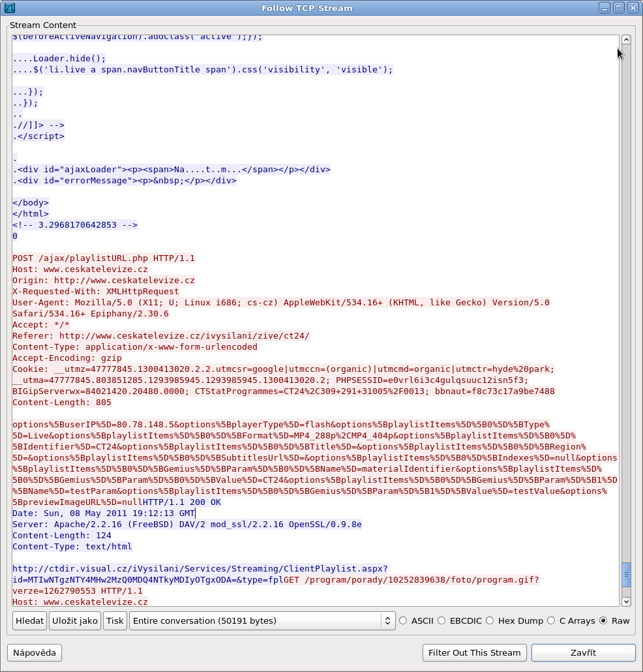The height and width of the screenshot is (672, 643).
Task: Click the navButtonTitle visibility css line
Action: coord(203,69)
